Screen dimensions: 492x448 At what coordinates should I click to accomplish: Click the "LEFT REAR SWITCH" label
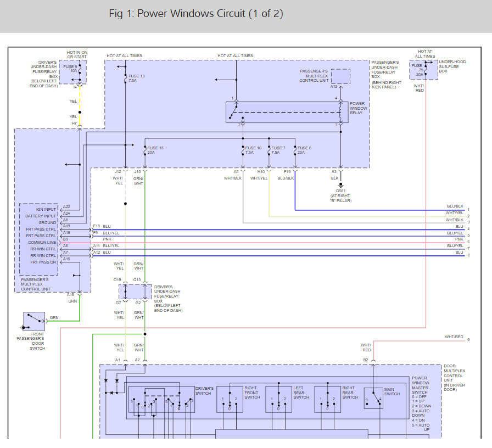point(301,393)
